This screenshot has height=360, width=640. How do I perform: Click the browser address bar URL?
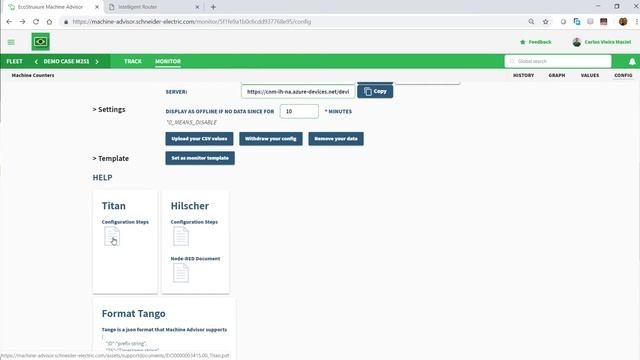coord(192,22)
